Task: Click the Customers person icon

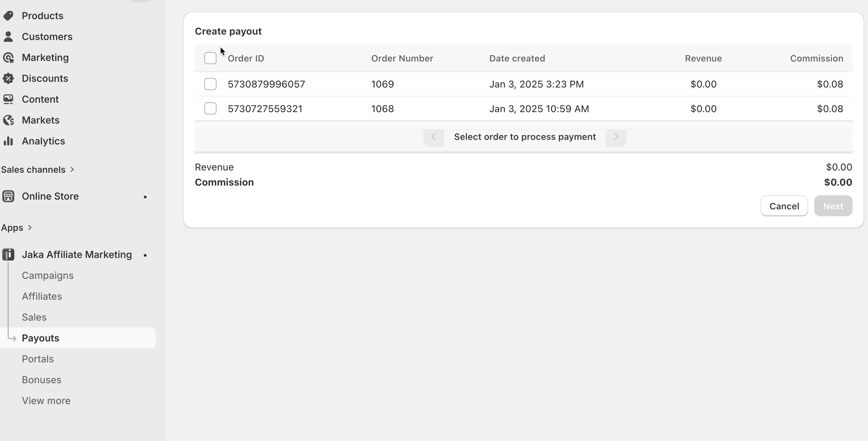Action: click(8, 36)
